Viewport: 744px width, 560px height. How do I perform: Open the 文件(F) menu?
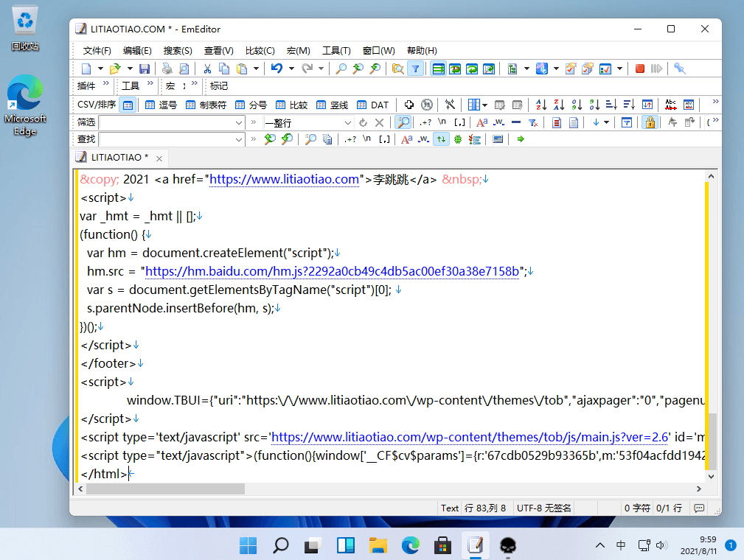coord(97,51)
